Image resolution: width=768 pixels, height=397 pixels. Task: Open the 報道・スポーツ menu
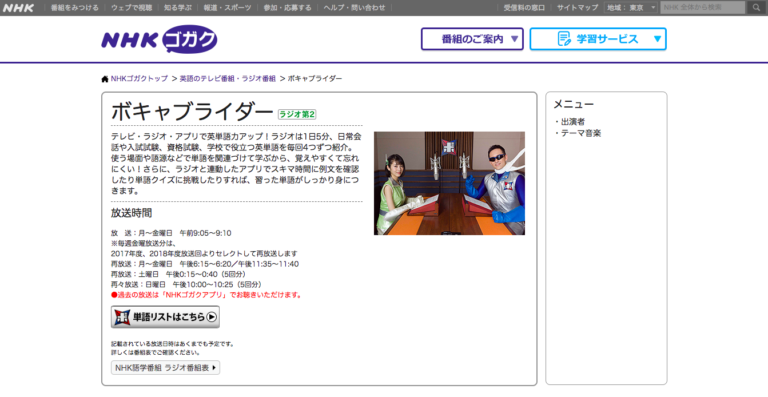[x=227, y=8]
